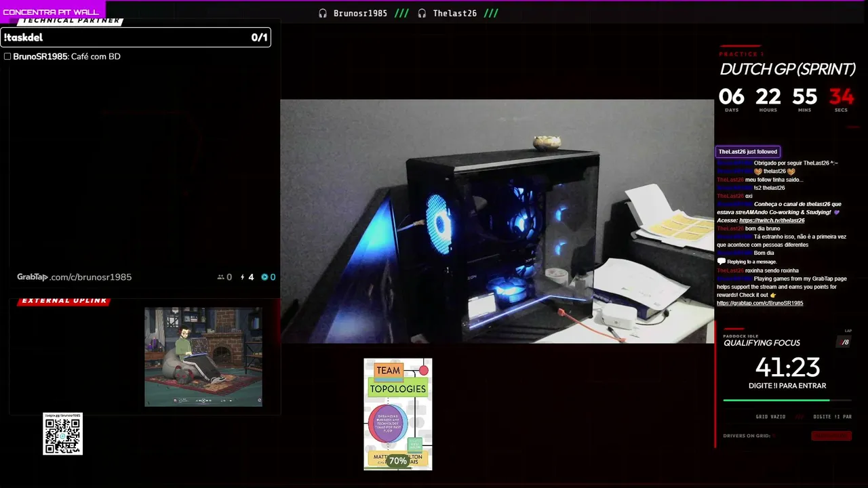The width and height of the screenshot is (868, 488).
Task: Click the 70% progress badge on the book
Action: [398, 461]
